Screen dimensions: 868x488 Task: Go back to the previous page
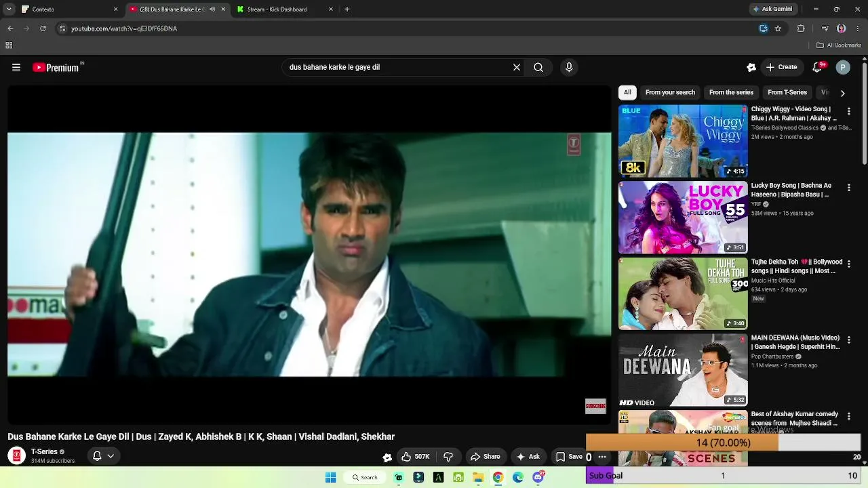coord(10,28)
